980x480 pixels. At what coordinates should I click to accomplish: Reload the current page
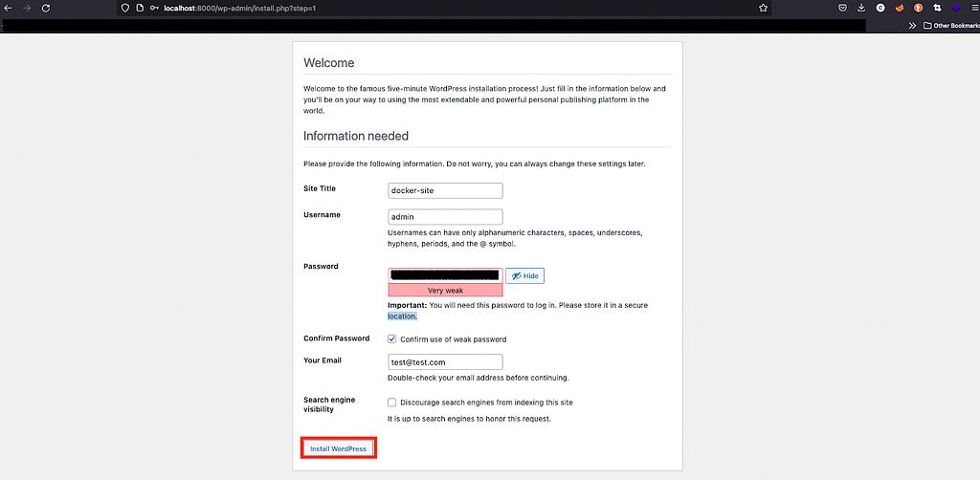[46, 8]
